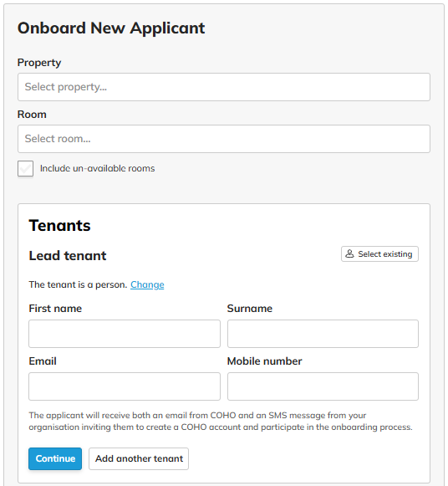Click the Property field label

(x=39, y=63)
